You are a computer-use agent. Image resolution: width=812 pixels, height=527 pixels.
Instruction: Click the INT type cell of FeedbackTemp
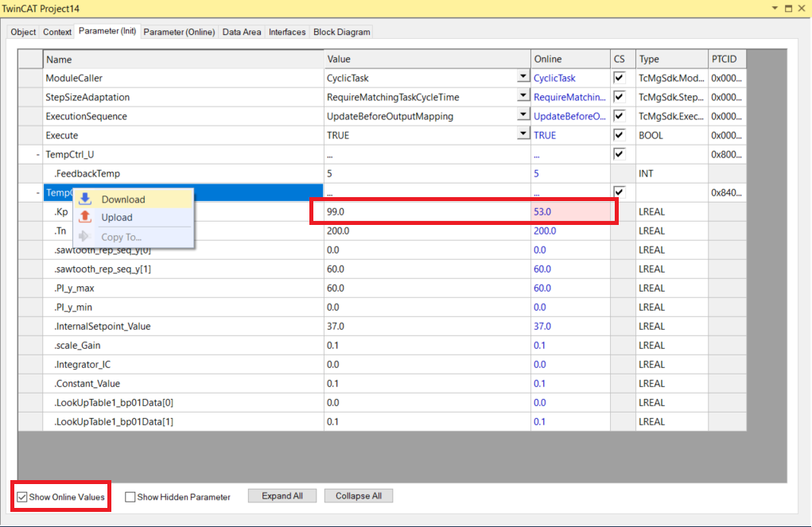coord(671,173)
